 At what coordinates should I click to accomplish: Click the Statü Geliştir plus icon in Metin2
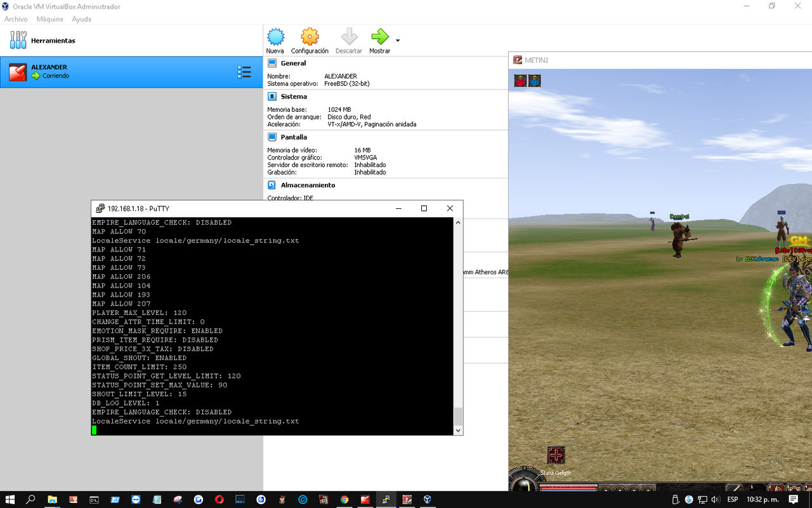tap(556, 455)
